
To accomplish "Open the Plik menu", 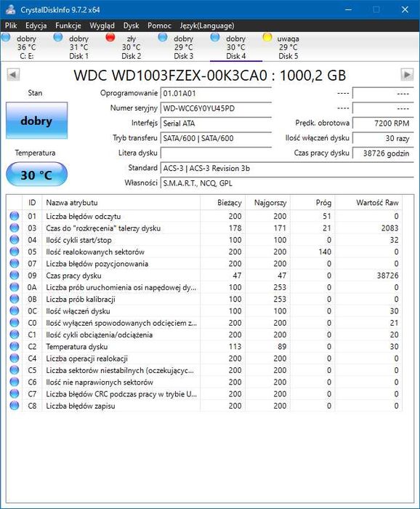I will 11,25.
